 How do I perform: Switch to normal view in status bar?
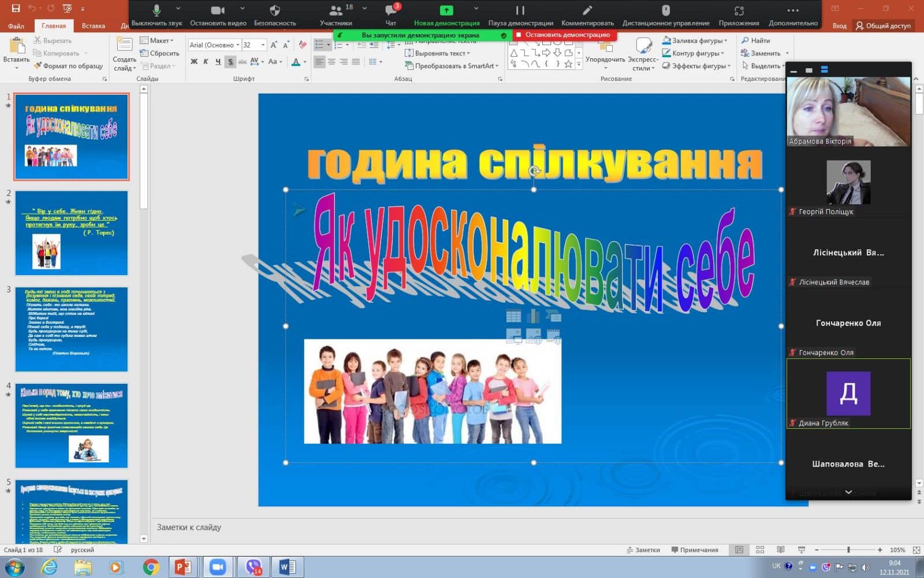[739, 550]
